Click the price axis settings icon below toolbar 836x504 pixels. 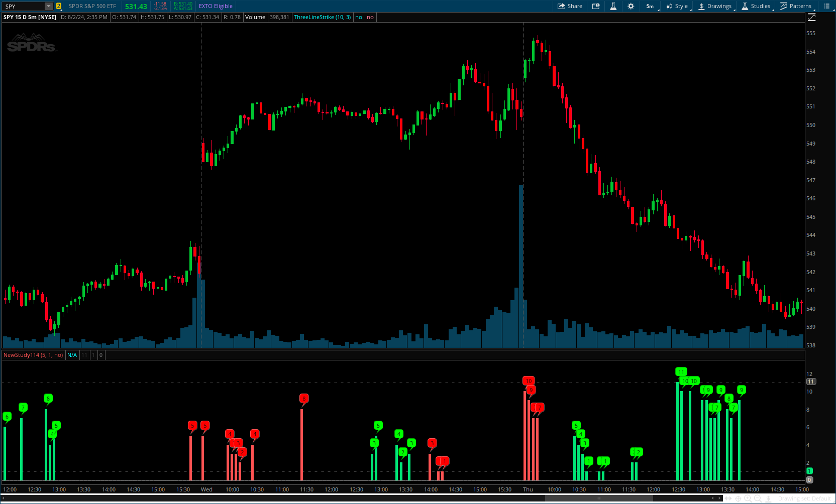click(x=811, y=17)
